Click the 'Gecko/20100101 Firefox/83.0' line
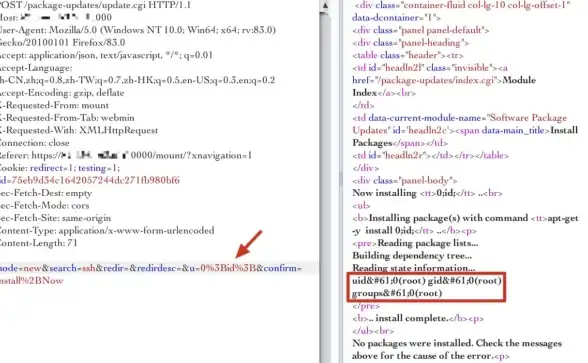The image size is (588, 363). (63, 42)
